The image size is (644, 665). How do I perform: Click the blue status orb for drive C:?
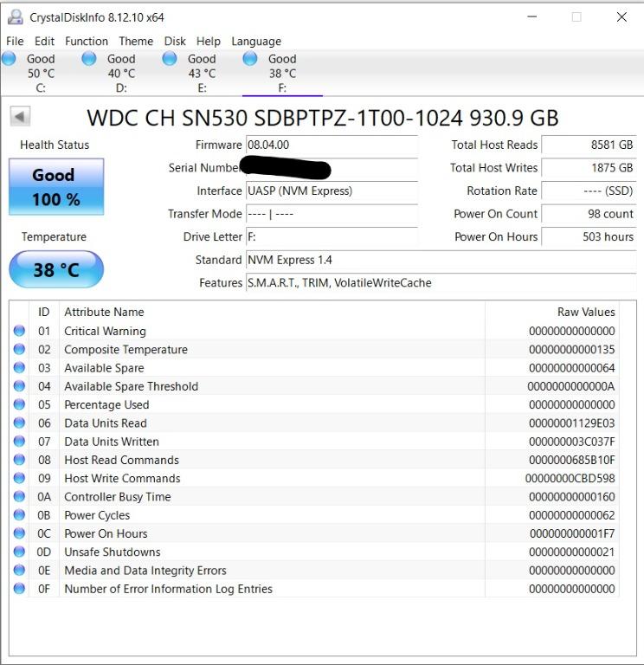[x=9, y=59]
